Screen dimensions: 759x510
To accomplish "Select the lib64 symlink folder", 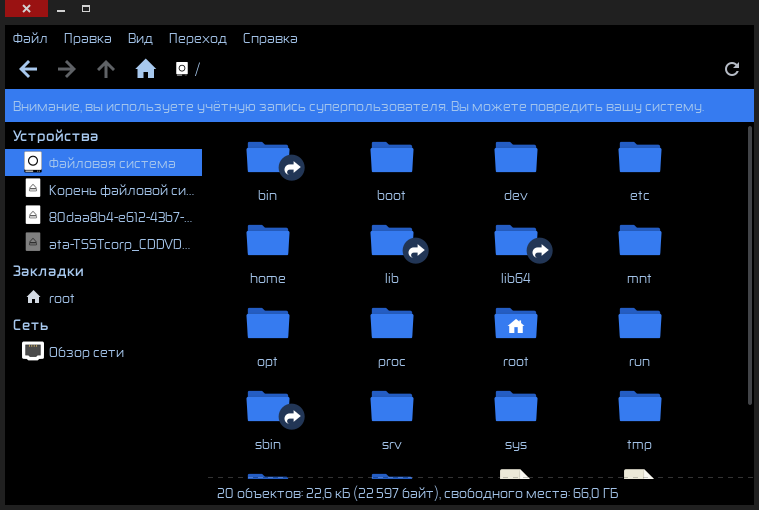I will tap(516, 240).
